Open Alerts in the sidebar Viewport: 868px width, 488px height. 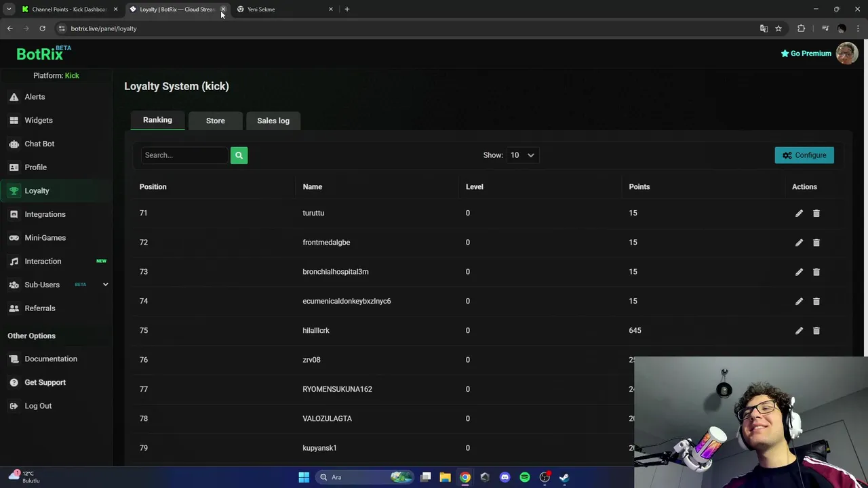[x=57, y=97]
